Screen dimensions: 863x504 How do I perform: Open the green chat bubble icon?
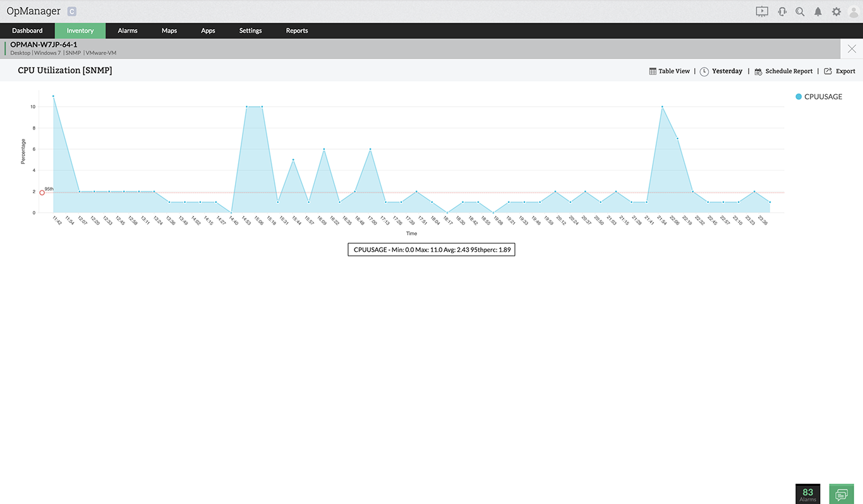841,493
